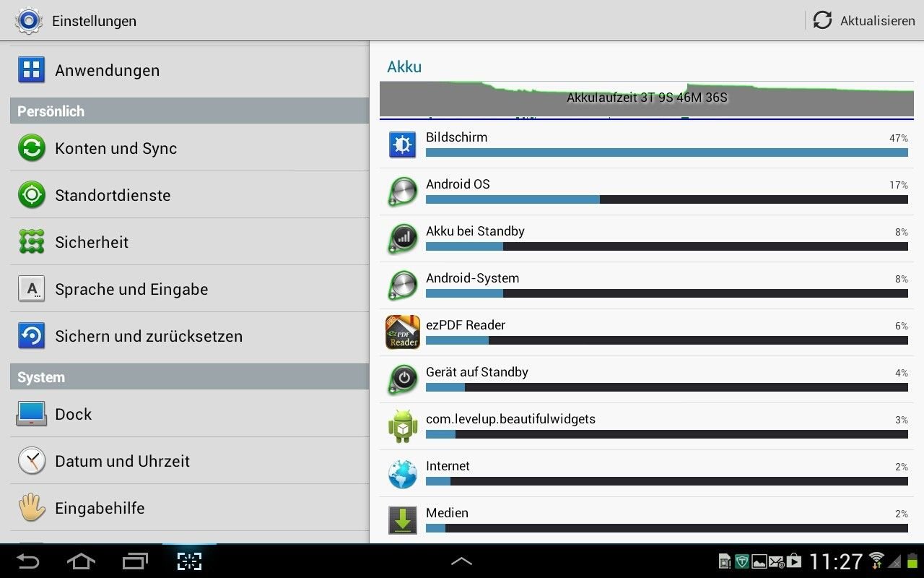The height and width of the screenshot is (578, 924).
Task: Tap the Android OS icon
Action: click(403, 191)
